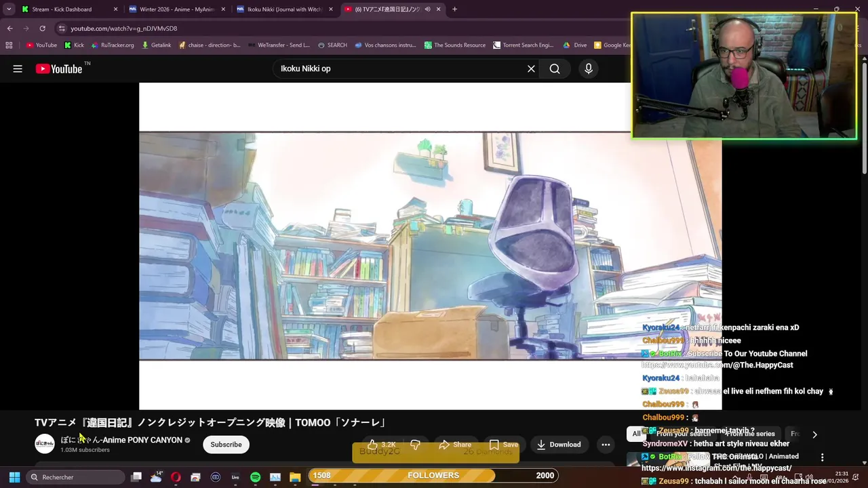Screen dimensions: 868x488
Task: Click the URL address bar
Action: (339, 28)
